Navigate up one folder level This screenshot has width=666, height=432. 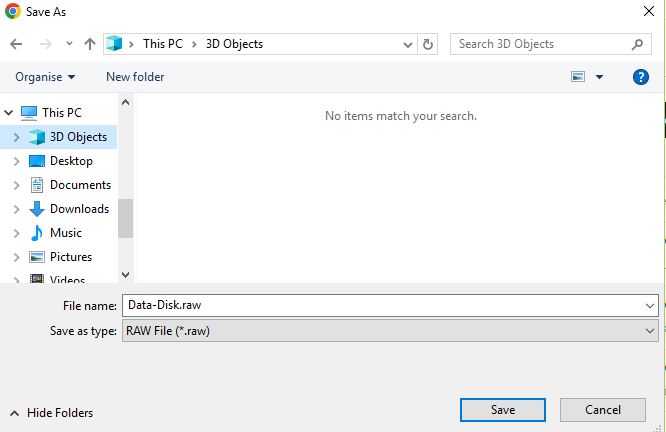tap(90, 44)
